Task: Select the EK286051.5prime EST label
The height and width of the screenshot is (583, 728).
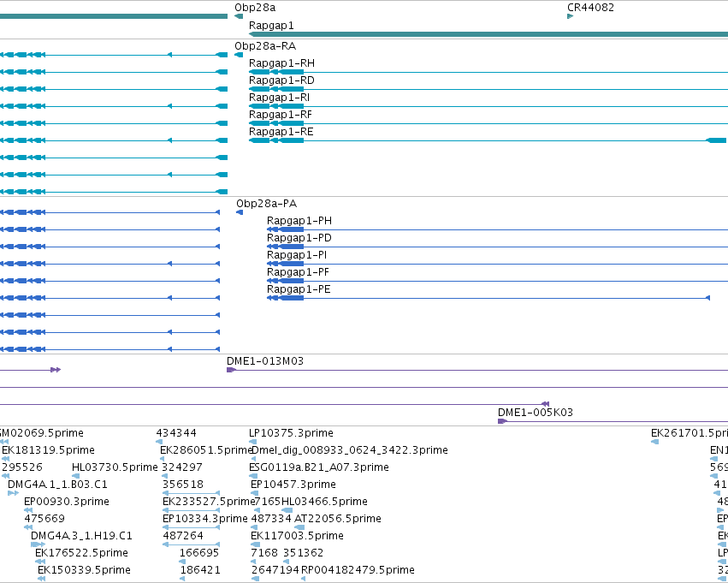Action: 207,450
